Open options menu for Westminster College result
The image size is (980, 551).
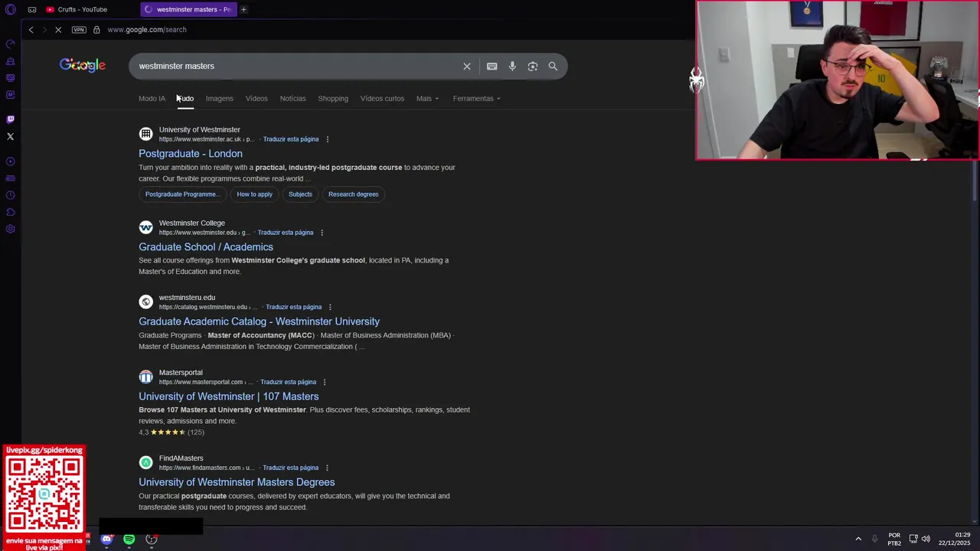322,233
